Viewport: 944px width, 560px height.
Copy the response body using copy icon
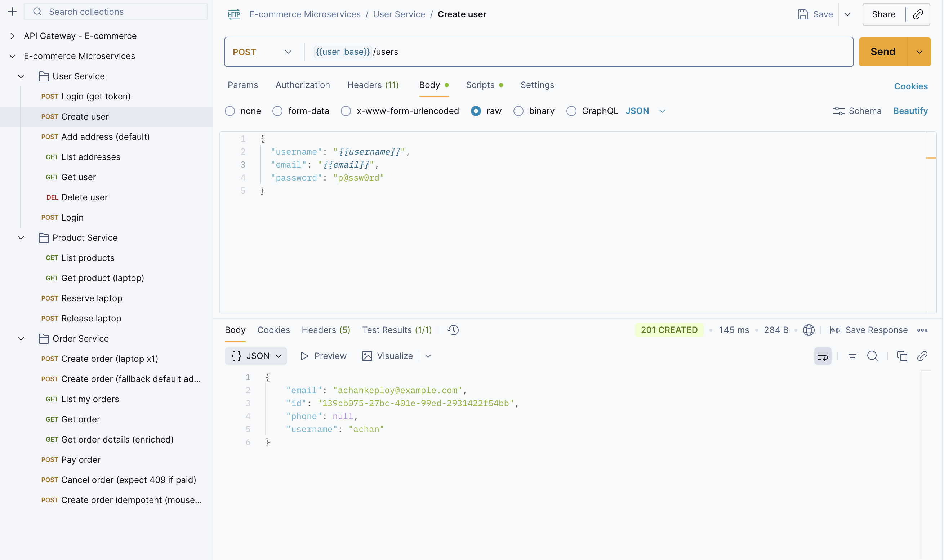(x=902, y=356)
